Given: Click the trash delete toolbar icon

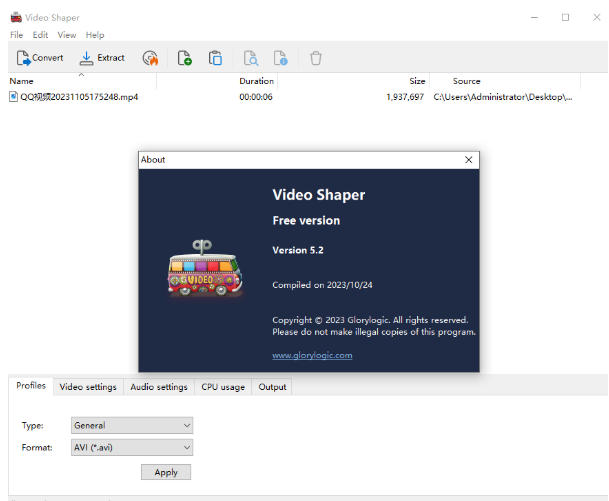Looking at the screenshot, I should click(316, 58).
